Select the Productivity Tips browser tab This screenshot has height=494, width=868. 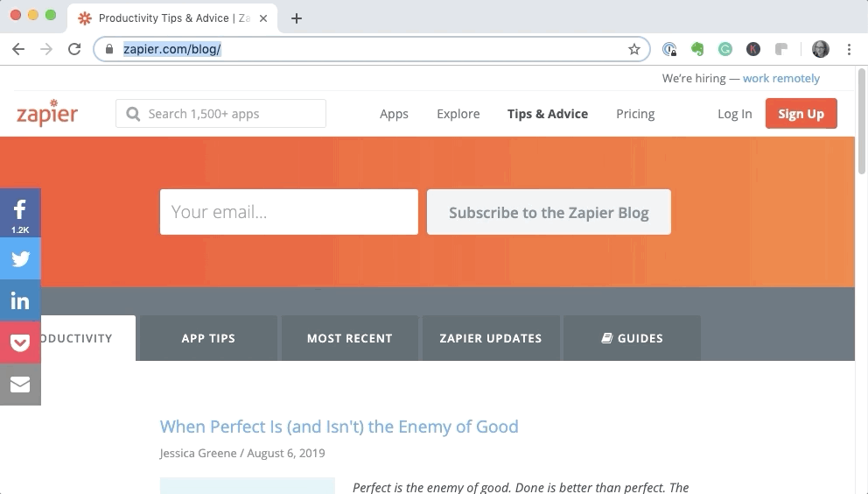(x=171, y=18)
